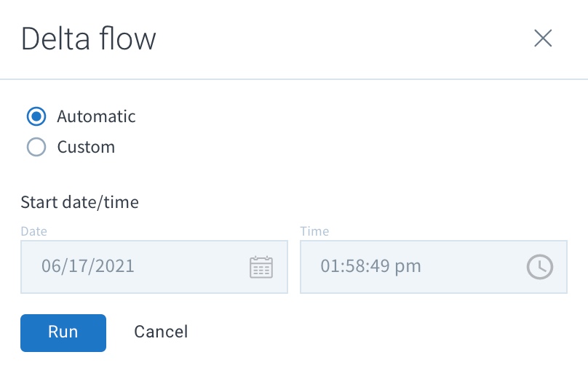
Task: Focus the Time field showing 01:58:49 pm
Action: [434, 267]
